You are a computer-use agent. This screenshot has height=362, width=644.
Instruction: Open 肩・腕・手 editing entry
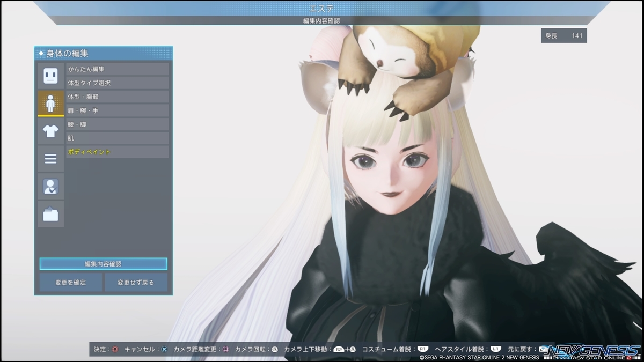pos(118,110)
